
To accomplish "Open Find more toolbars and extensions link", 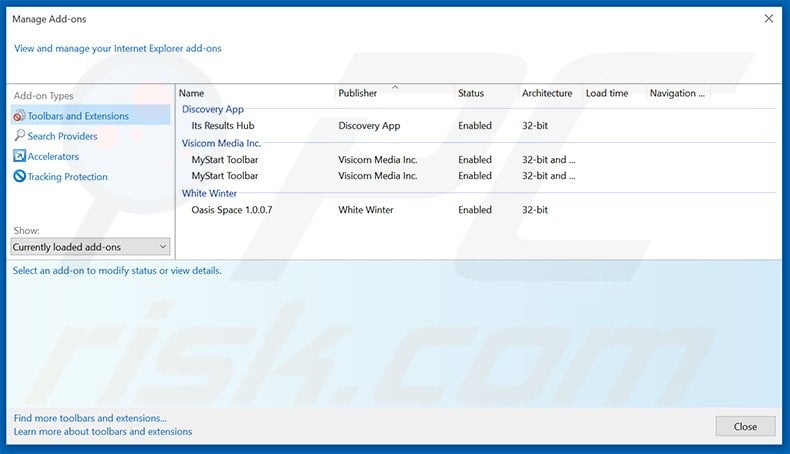I will pos(90,418).
